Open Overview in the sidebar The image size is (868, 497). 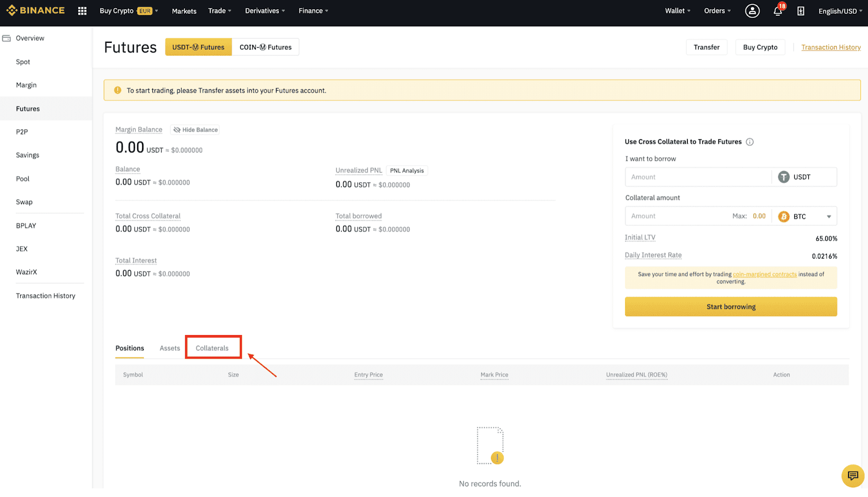click(x=30, y=38)
